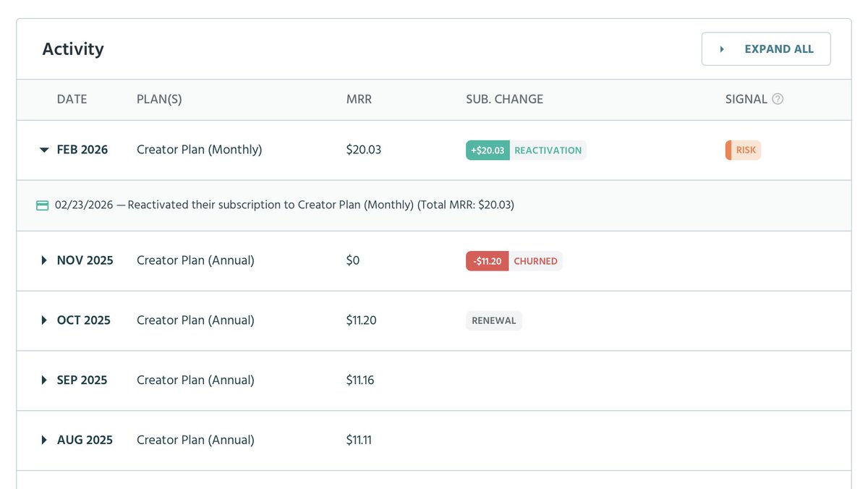
Task: Click the +$20.03 Reactivation badge
Action: click(526, 150)
